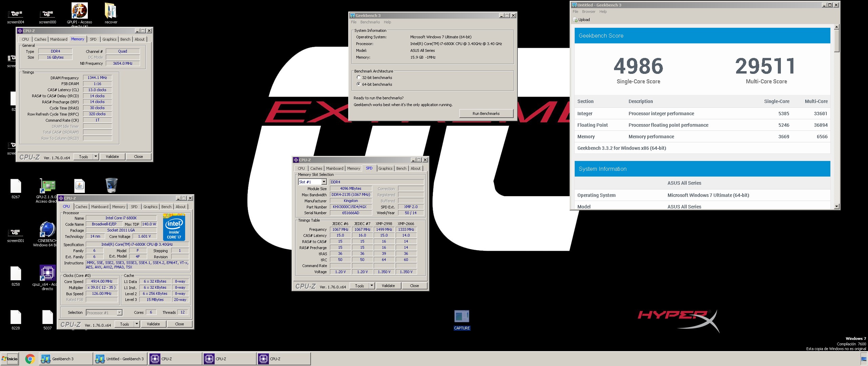868x366 pixels.
Task: Expand Tools arrow in CPU-Z CPU window
Action: tap(137, 324)
